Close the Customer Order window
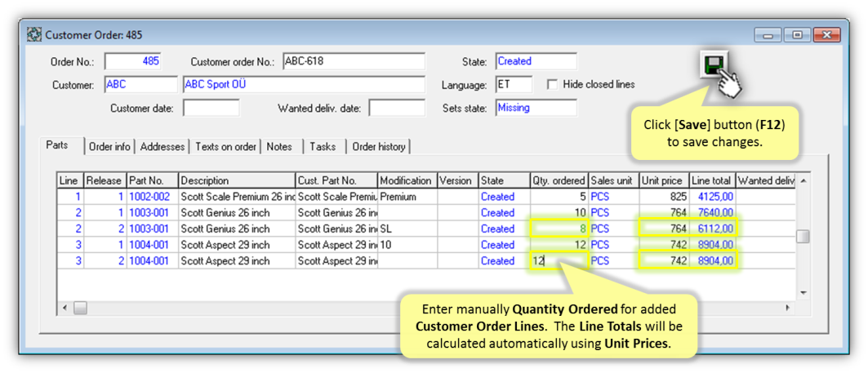This screenshot has height=373, width=868. [827, 35]
